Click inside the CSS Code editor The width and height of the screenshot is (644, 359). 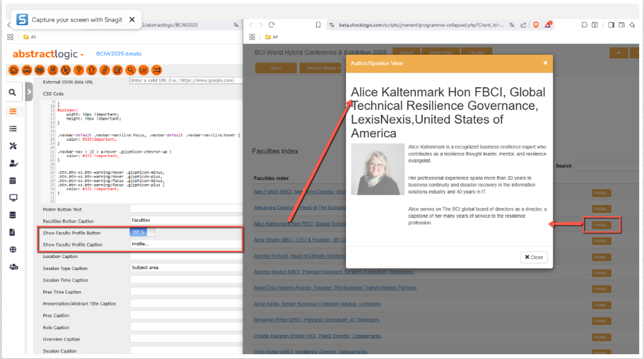click(141, 151)
